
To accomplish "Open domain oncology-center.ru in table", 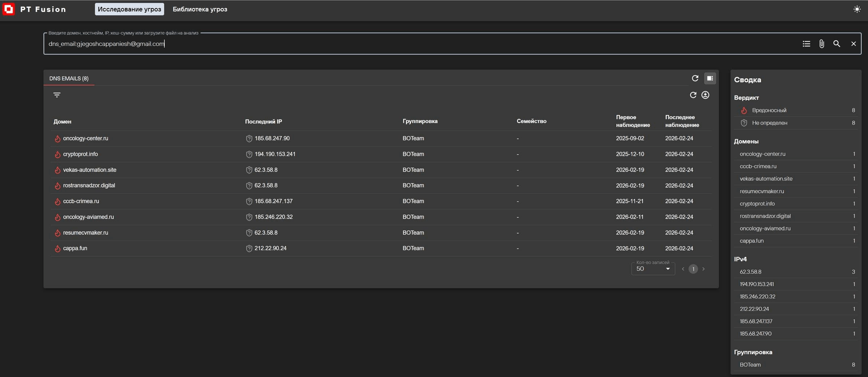I will (x=85, y=138).
